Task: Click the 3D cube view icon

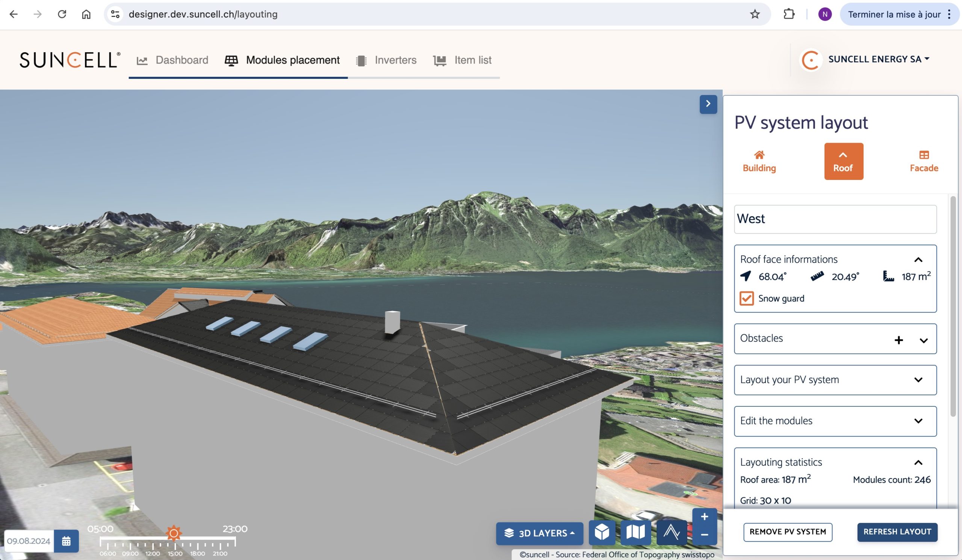Action: click(602, 532)
